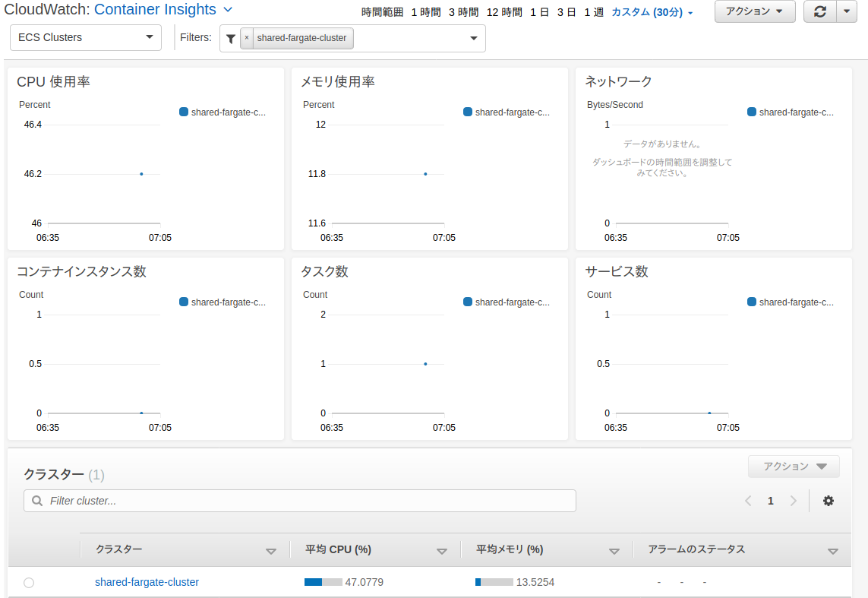The width and height of the screenshot is (868, 598).
Task: Click the refresh dashboard icon button
Action: pos(820,11)
